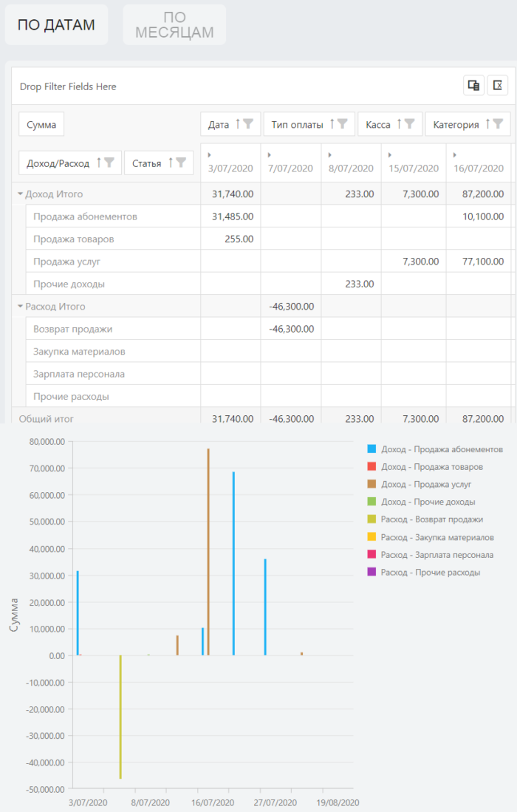Click the Drop Filter Fields Here area

(x=68, y=86)
